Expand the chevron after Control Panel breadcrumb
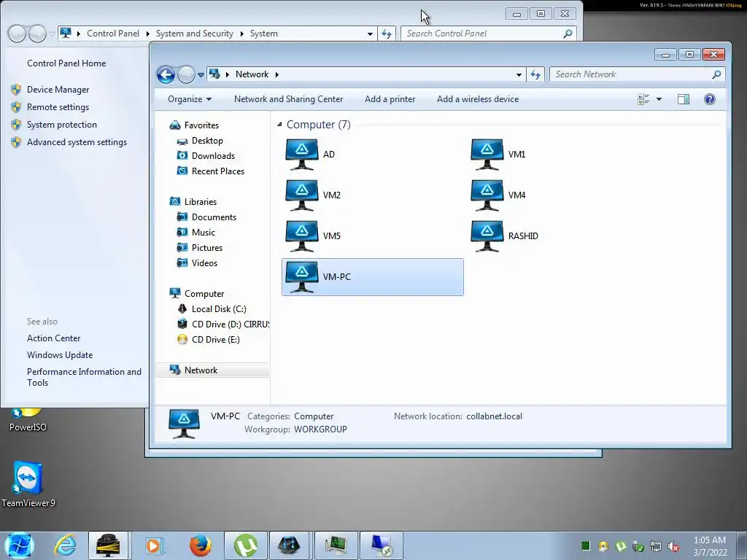Image resolution: width=747 pixels, height=560 pixels. (x=147, y=34)
